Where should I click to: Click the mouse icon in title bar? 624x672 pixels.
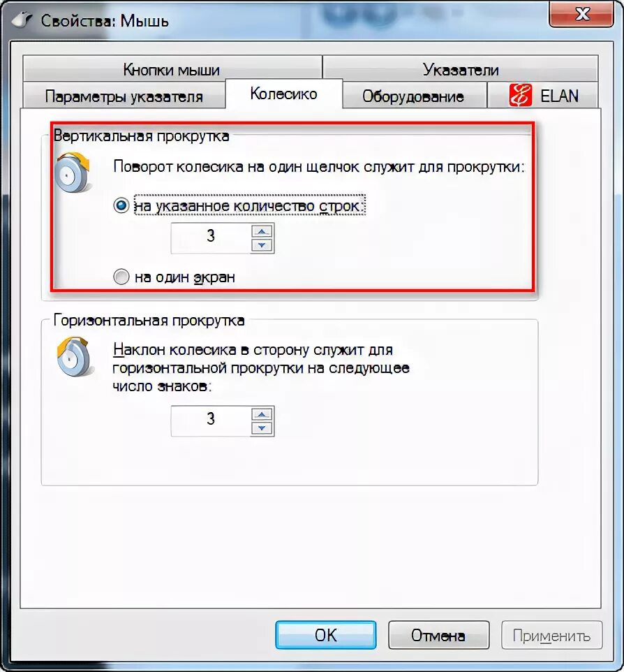pyautogui.click(x=22, y=20)
